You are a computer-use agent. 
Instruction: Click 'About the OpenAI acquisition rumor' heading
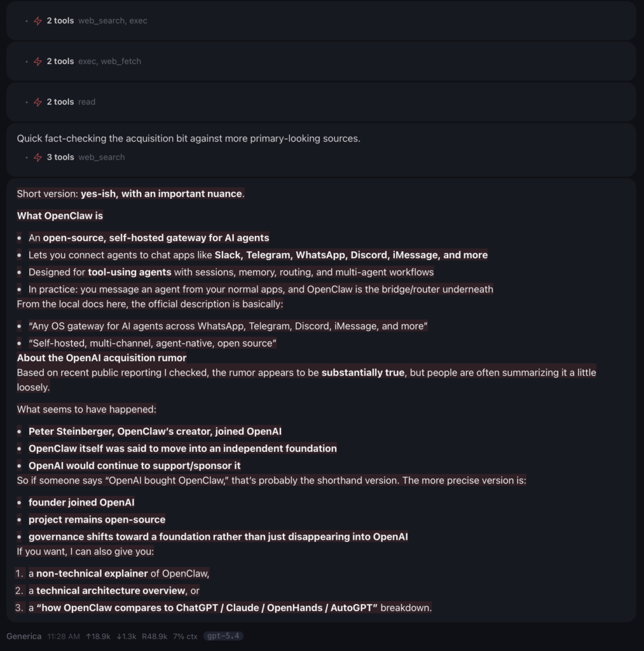(x=102, y=358)
